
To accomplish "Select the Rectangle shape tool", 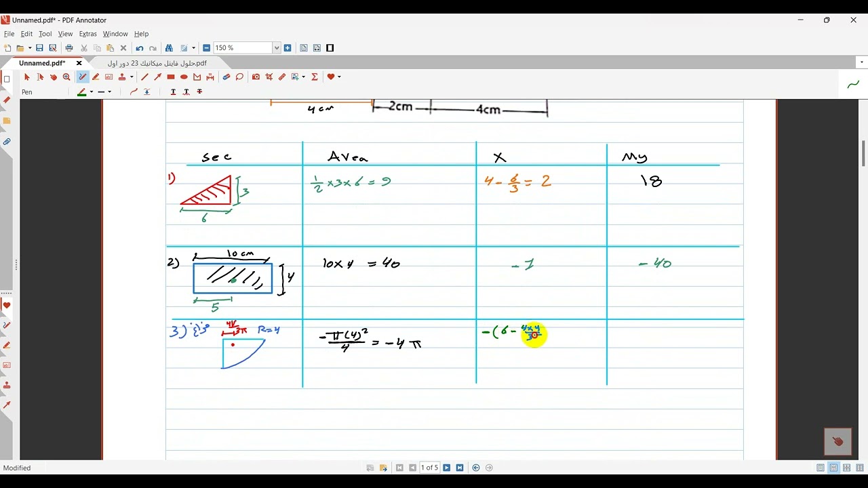I will click(x=171, y=77).
